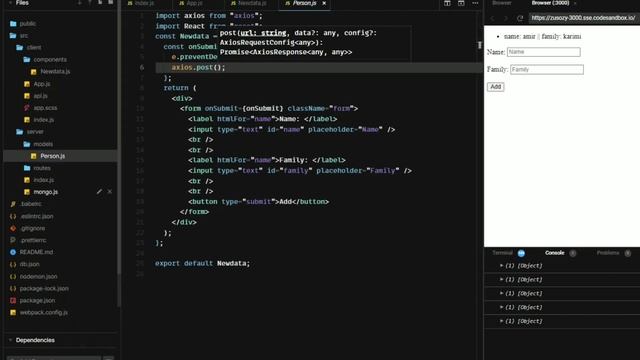Click the preview URL address bar
The width and height of the screenshot is (640, 360).
point(584,18)
